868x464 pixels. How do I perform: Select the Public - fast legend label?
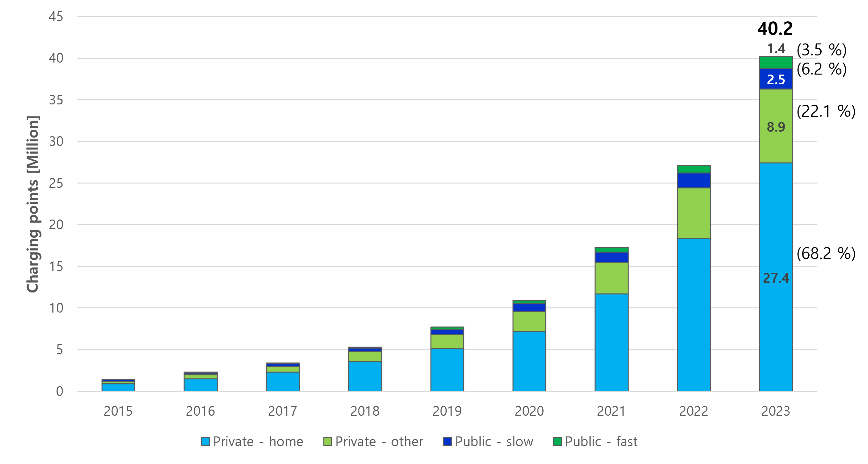point(601,441)
